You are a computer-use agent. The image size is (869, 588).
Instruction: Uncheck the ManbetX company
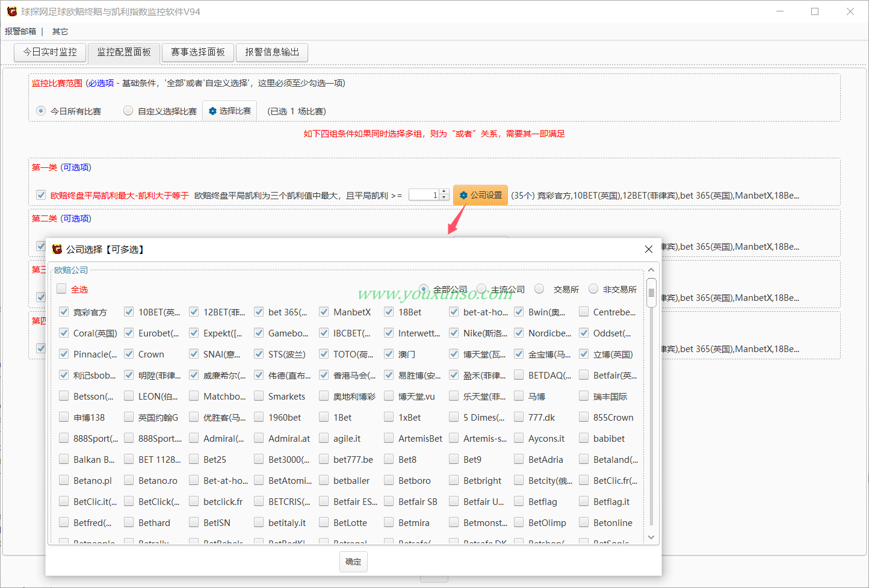pyautogui.click(x=324, y=312)
